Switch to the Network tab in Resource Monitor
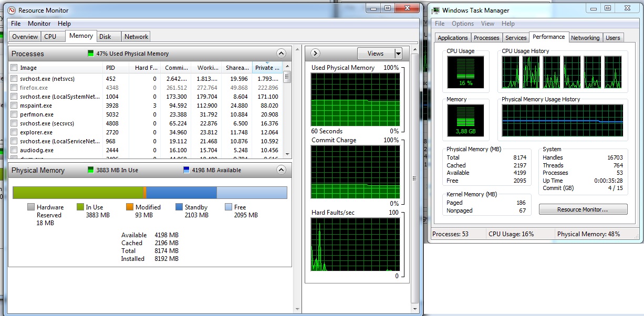644x316 pixels. click(136, 37)
